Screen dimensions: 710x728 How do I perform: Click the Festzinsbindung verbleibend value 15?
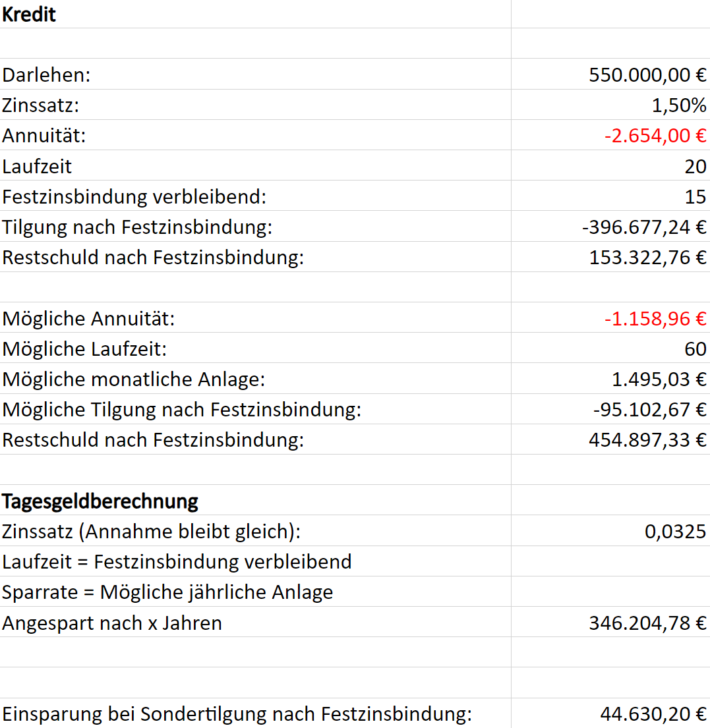point(695,196)
